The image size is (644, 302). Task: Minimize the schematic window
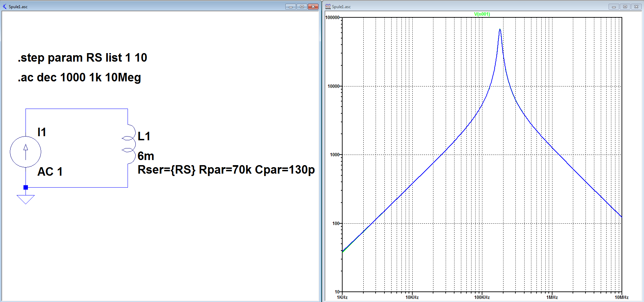[291, 6]
